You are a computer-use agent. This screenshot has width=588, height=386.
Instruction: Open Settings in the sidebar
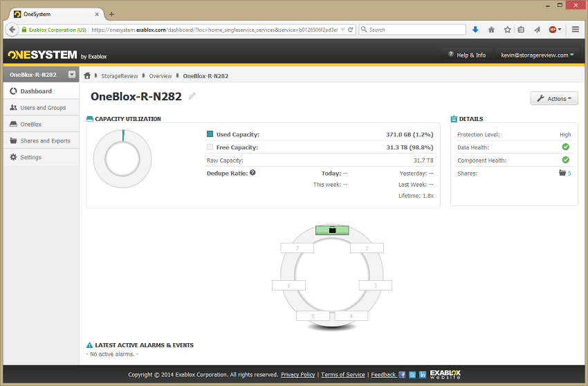pyautogui.click(x=42, y=157)
